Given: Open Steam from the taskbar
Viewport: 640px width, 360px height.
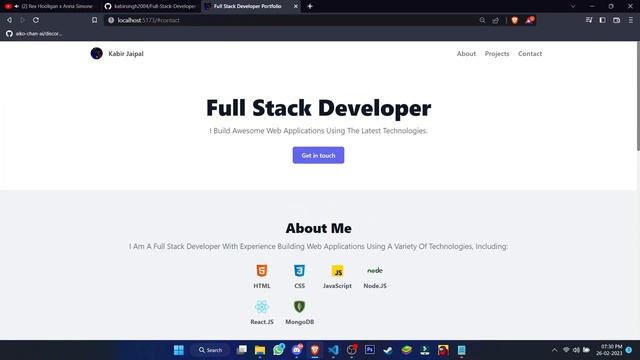Looking at the screenshot, I should pyautogui.click(x=388, y=350).
